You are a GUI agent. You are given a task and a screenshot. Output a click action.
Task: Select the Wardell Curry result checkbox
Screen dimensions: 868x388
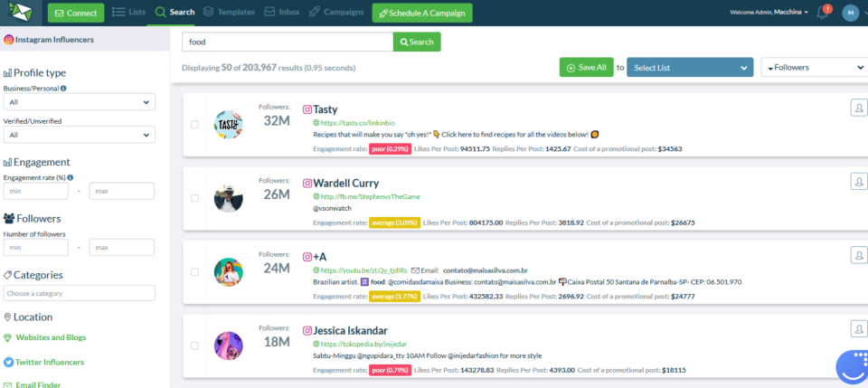[x=194, y=198]
